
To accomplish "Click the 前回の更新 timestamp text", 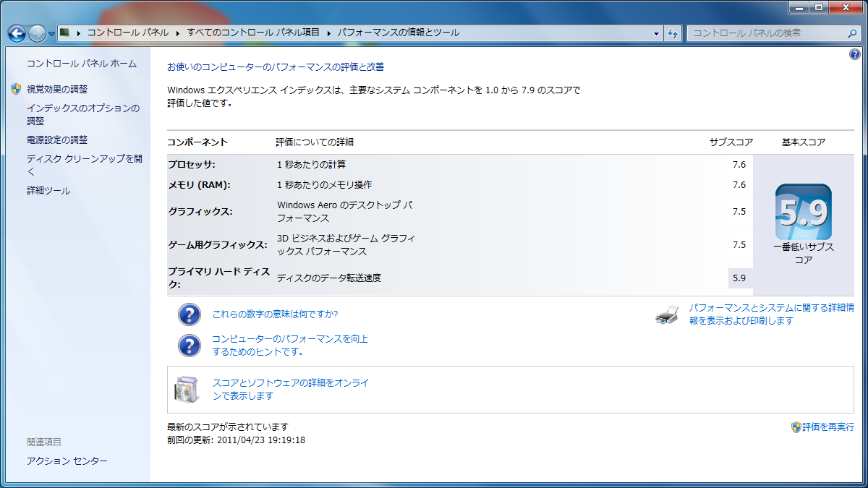I will (236, 440).
